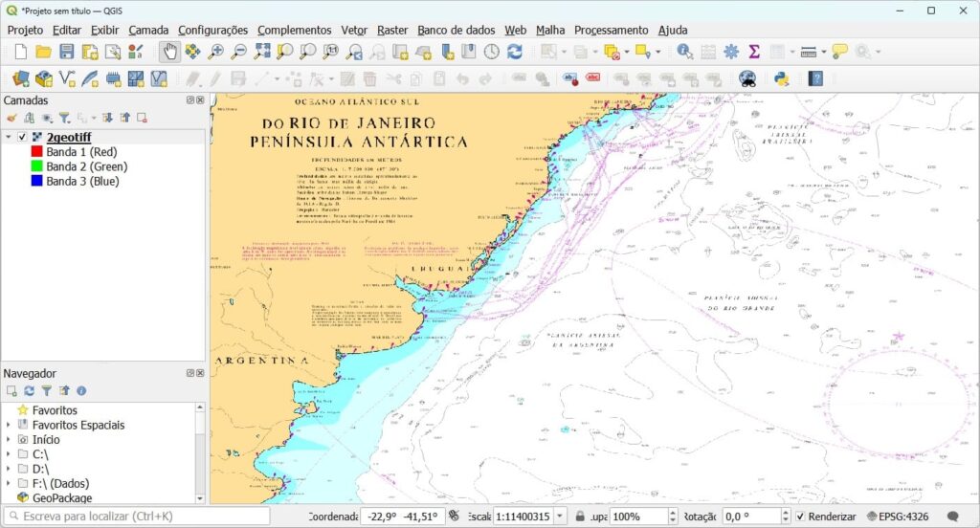Screen dimensions: 980x528
Task: Open log messages speech bubble
Action: click(x=953, y=517)
